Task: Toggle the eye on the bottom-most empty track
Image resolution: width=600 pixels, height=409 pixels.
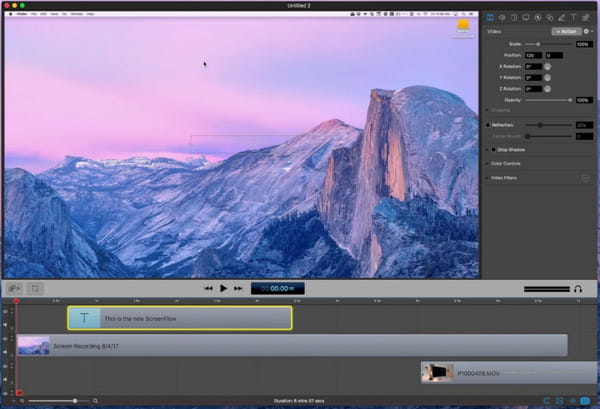Action: pos(5,393)
